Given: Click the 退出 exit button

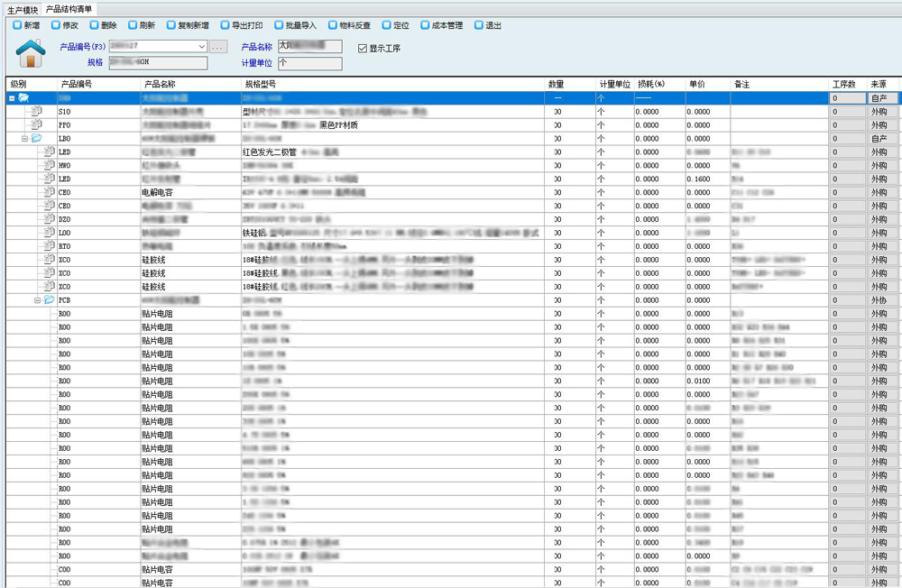Looking at the screenshot, I should click(488, 25).
